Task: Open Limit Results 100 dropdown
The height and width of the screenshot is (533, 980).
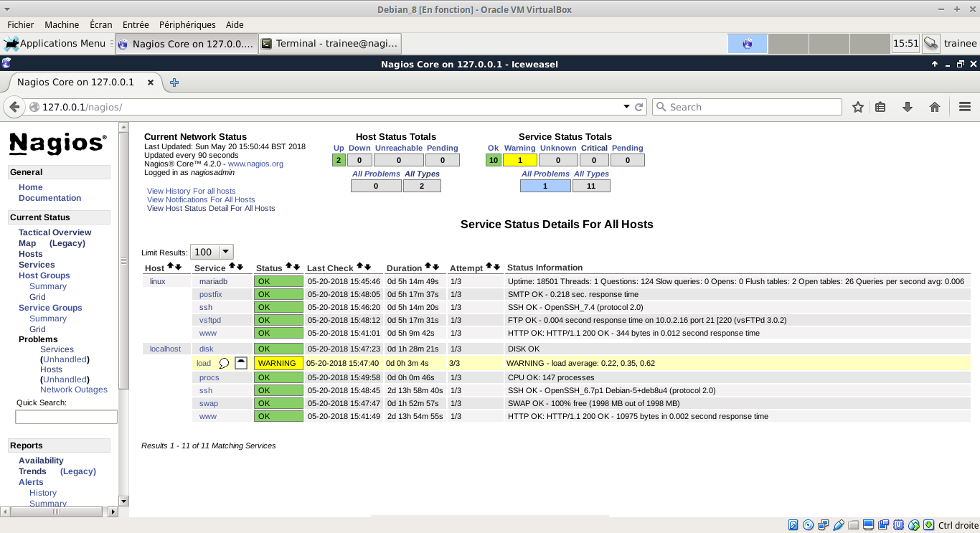Action: pyautogui.click(x=212, y=252)
